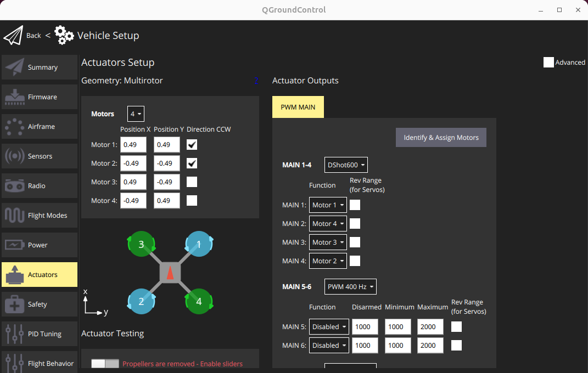This screenshot has width=588, height=373.
Task: Open the Airframe setup page
Action: pos(40,127)
